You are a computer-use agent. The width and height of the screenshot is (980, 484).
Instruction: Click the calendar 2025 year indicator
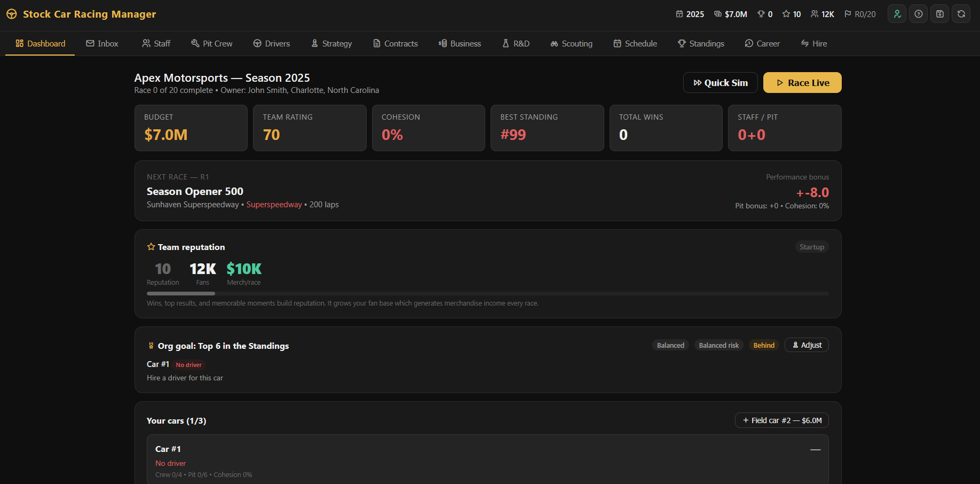pyautogui.click(x=690, y=14)
